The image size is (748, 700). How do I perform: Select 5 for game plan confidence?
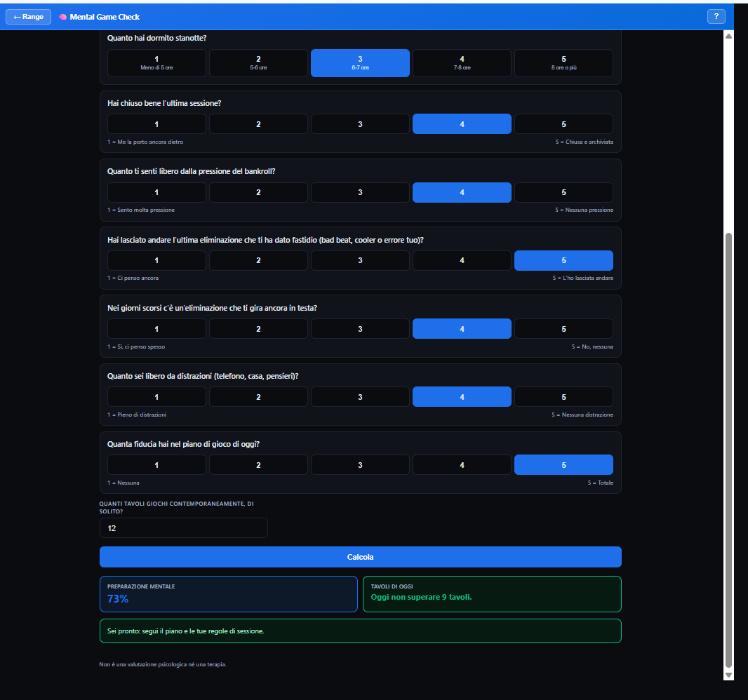[564, 465]
